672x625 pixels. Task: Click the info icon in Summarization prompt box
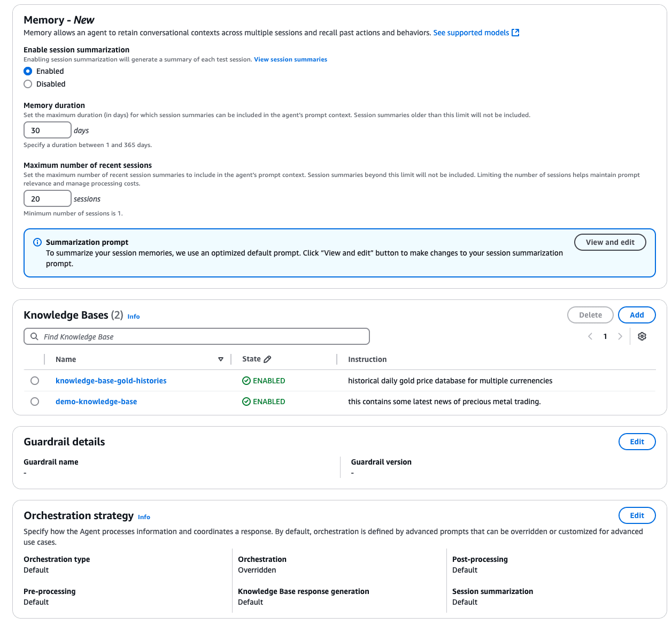(37, 242)
